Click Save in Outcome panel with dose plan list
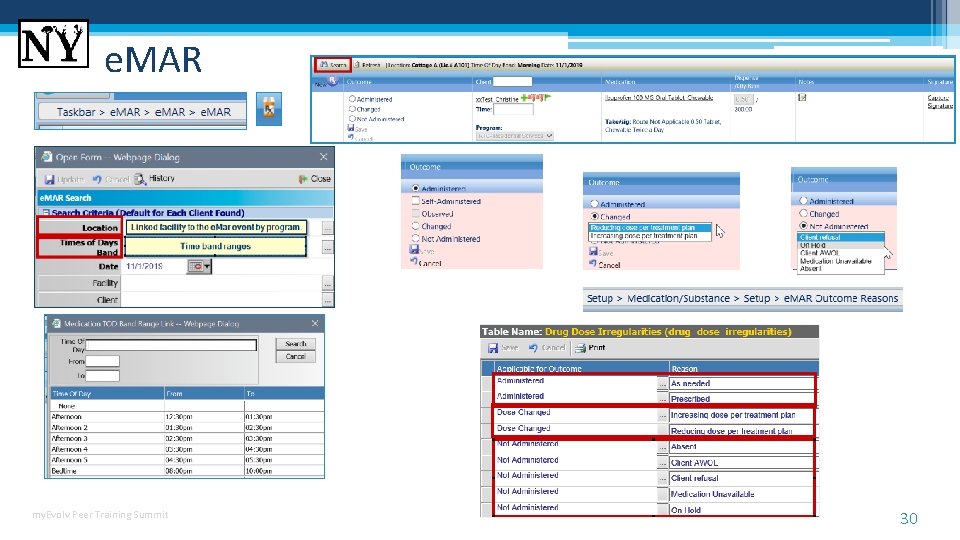960x540 pixels. [602, 252]
